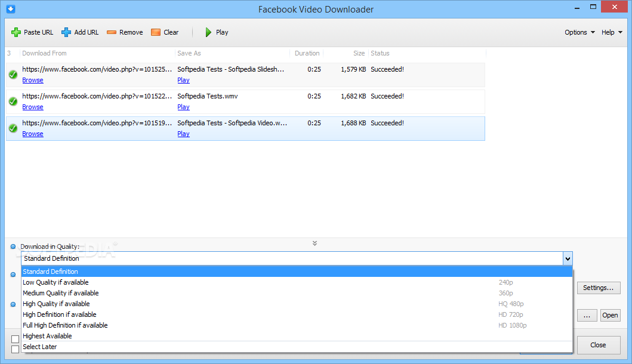Click the app download icon in the title bar
The width and height of the screenshot is (632, 364).
11,8
